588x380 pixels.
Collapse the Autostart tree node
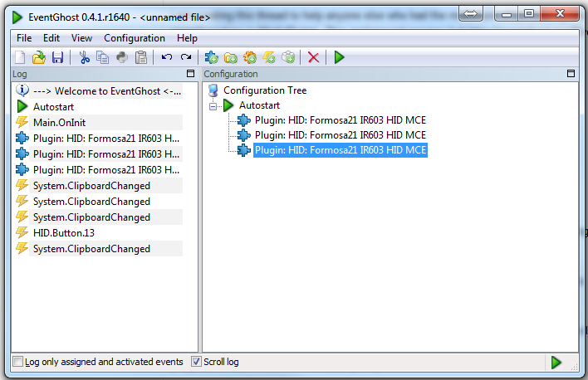coord(213,106)
